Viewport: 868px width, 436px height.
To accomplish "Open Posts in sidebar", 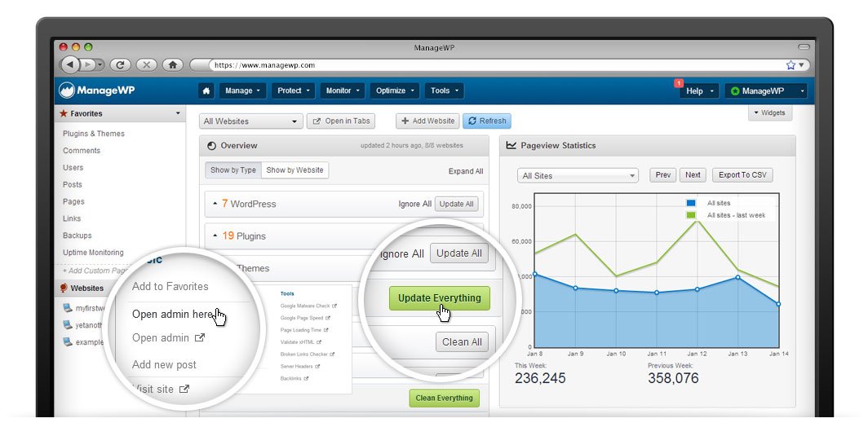I will 72,184.
